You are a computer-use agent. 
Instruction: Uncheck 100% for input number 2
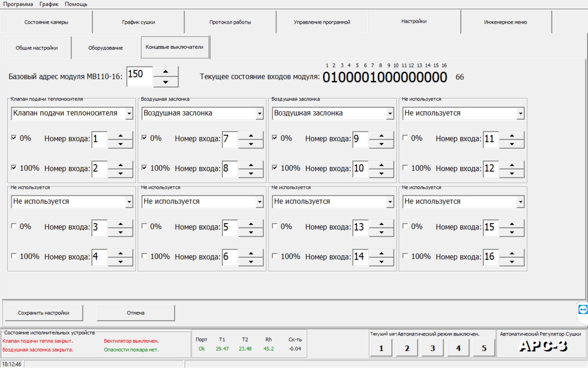pos(14,167)
